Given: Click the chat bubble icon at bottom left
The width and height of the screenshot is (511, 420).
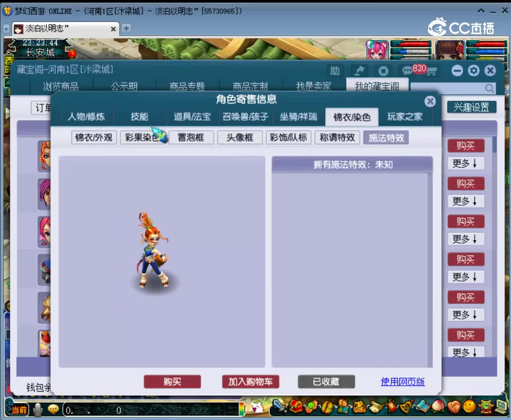Looking at the screenshot, I should click(x=53, y=409).
